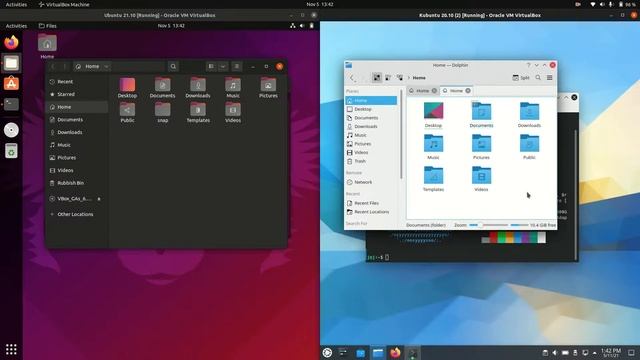The width and height of the screenshot is (640, 360).
Task: Open the Music folder in Dolphin file view
Action: pyautogui.click(x=433, y=147)
